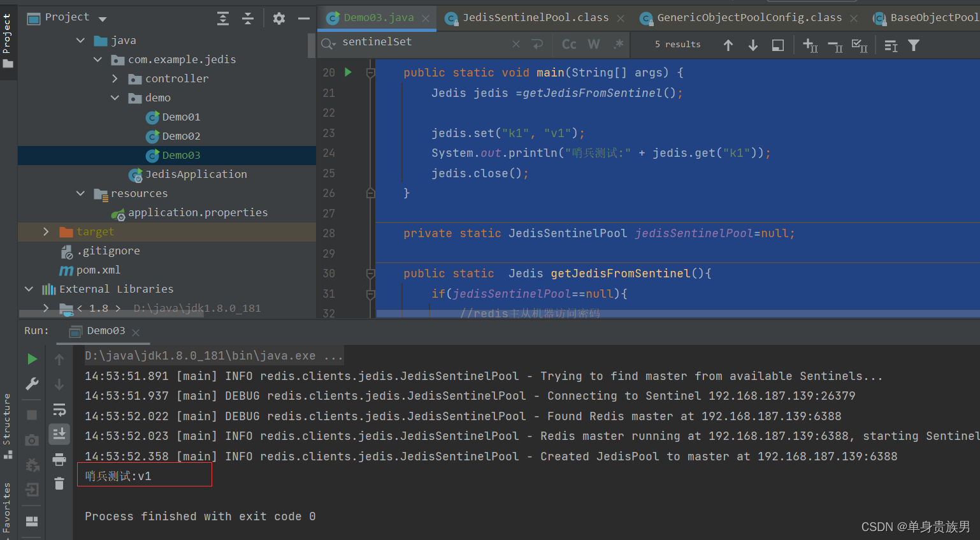Click the exit icon in the Run toolbar
The height and width of the screenshot is (540, 980).
pos(32,490)
